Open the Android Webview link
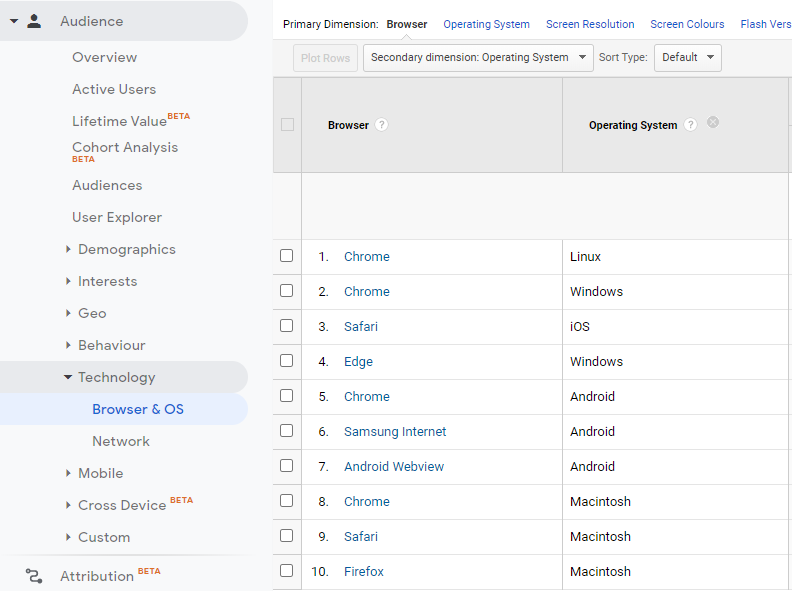This screenshot has width=792, height=591. point(394,466)
